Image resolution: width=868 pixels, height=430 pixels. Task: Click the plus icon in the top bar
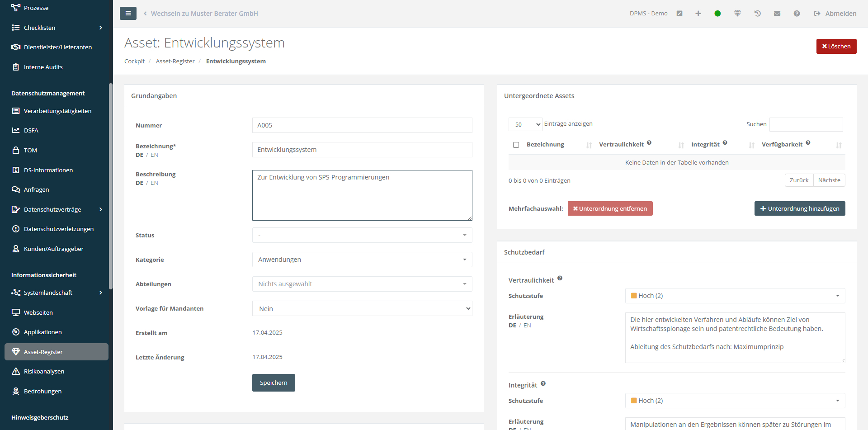pyautogui.click(x=698, y=14)
